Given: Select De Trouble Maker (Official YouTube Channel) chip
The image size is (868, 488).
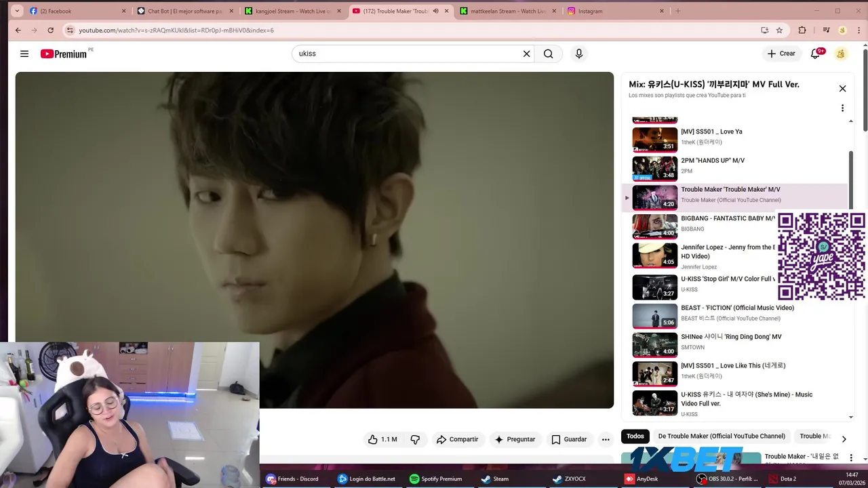Looking at the screenshot, I should 722,436.
